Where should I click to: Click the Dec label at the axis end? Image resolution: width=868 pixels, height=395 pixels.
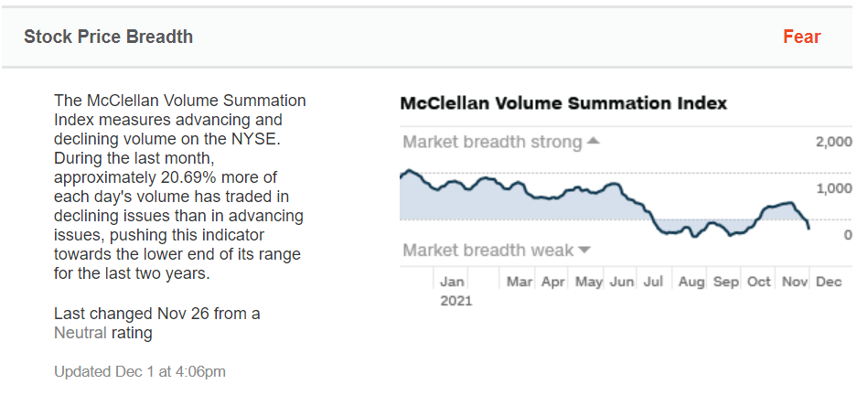click(x=828, y=282)
